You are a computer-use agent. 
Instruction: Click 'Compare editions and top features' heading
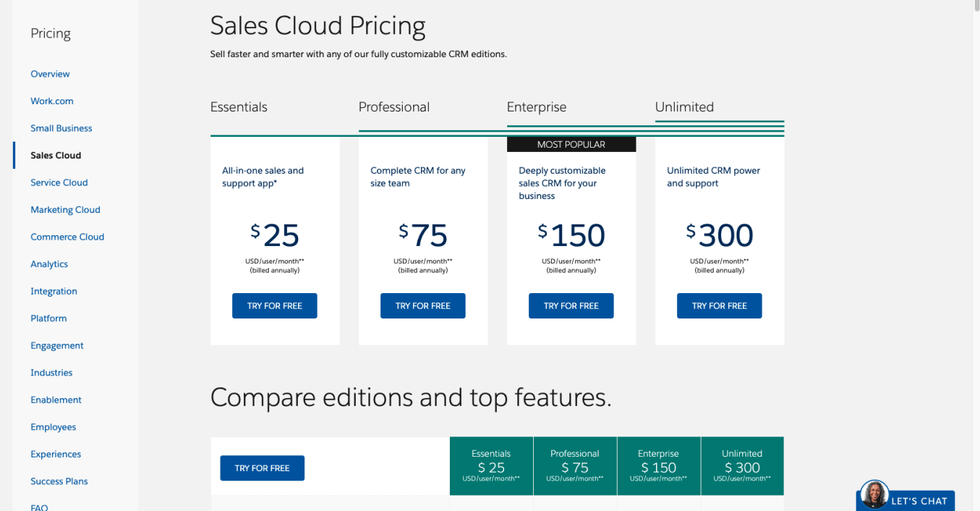411,397
